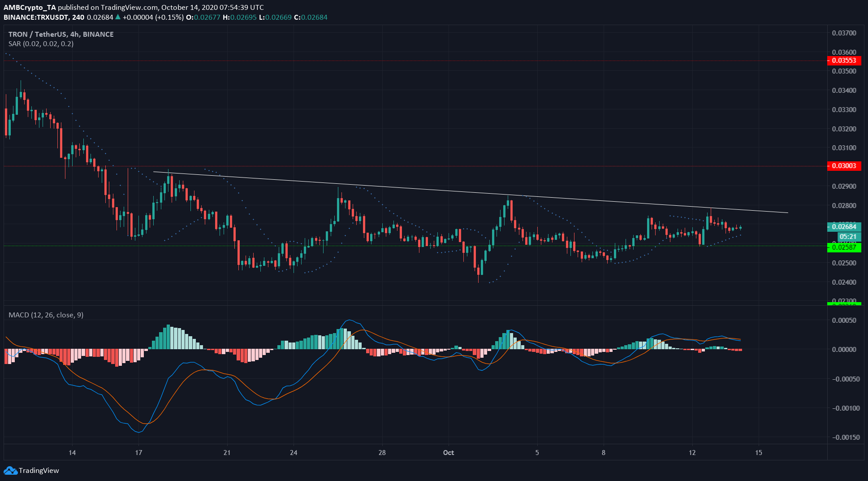Screen dimensions: 868x481
Task: Click date 8 on the time axis
Action: (x=604, y=453)
